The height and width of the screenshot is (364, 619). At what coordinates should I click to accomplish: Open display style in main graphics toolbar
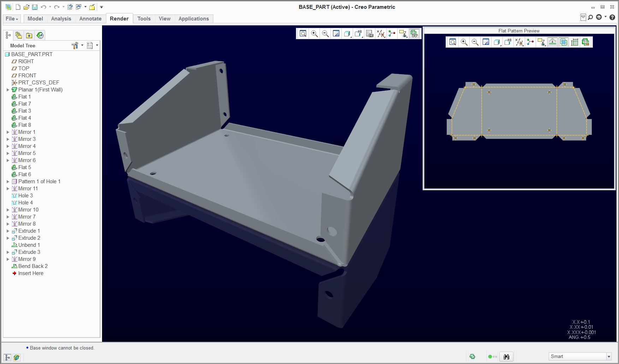[x=347, y=34]
